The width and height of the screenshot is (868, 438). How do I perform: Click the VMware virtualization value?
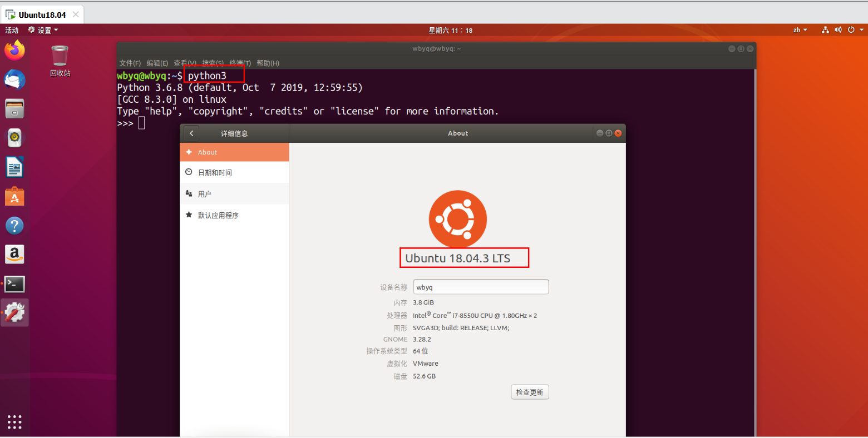(426, 364)
